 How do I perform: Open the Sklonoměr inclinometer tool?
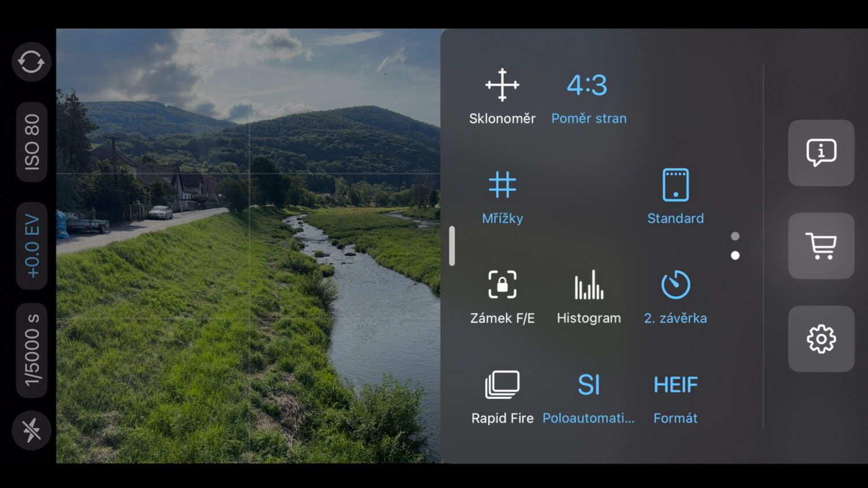point(502,97)
